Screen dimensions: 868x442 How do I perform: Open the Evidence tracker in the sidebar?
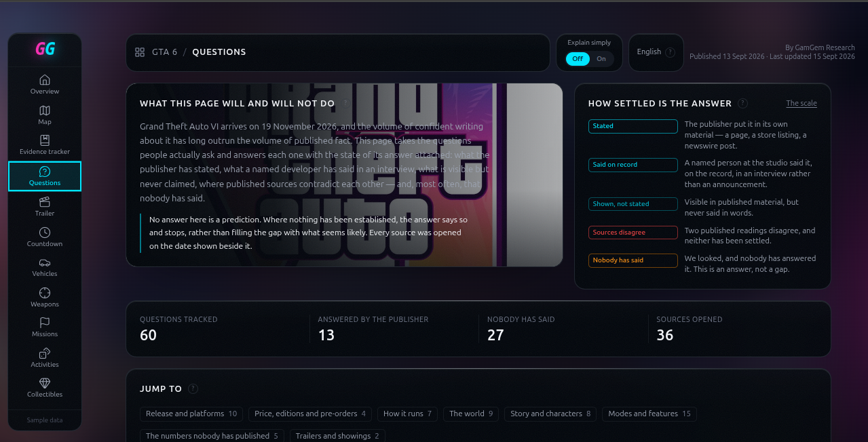pyautogui.click(x=45, y=145)
